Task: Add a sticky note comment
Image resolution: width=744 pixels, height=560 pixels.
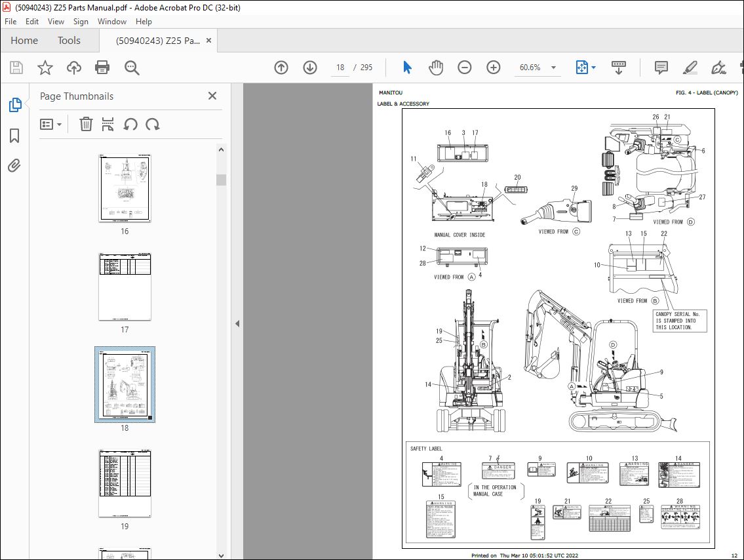Action: 661,68
